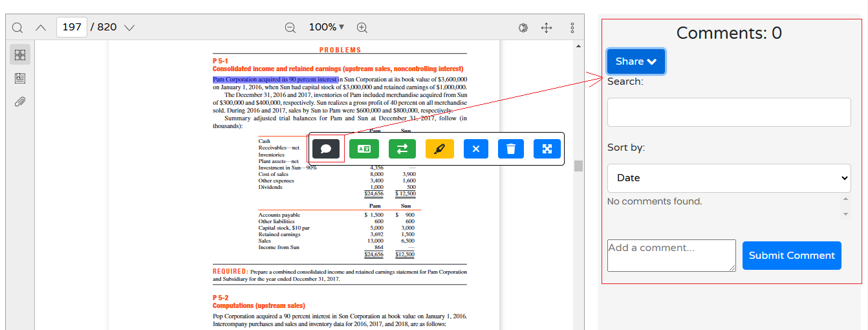Click highlighted text 'Pam Corporation acquired its 90 percent interest'

tap(276, 80)
